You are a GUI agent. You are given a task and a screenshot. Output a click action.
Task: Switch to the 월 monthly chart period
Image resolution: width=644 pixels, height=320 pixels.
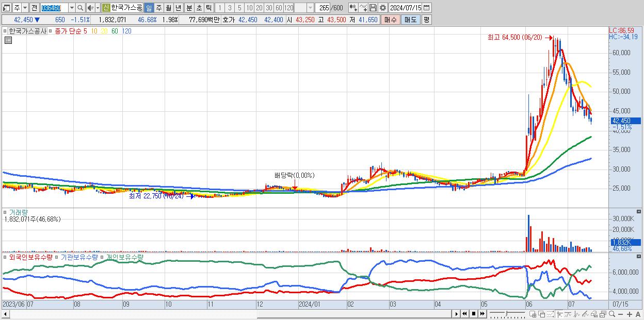(168, 8)
